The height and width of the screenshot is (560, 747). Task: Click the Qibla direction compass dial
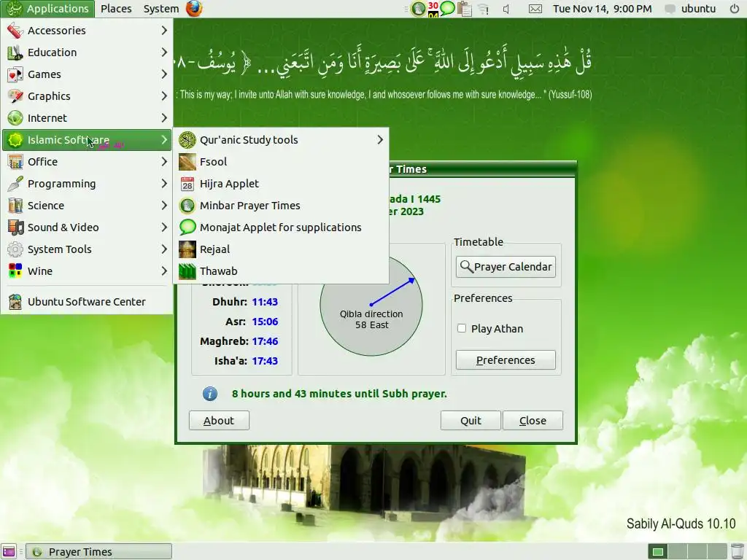point(371,306)
